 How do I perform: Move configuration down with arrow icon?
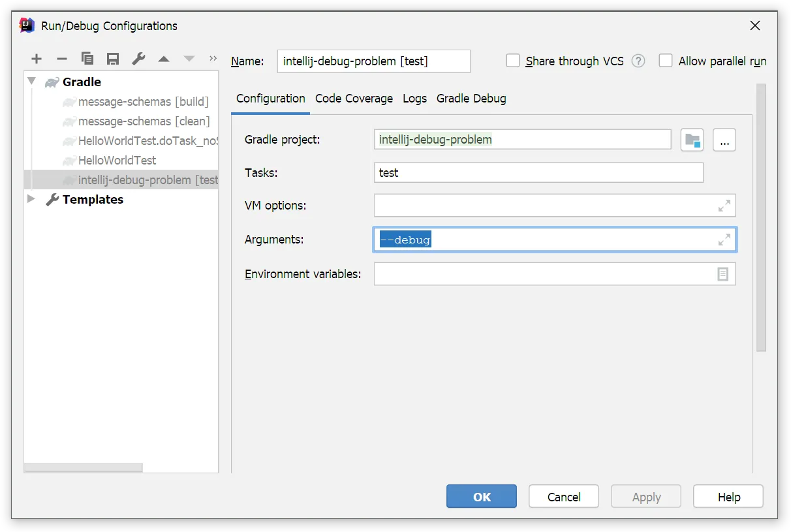point(189,59)
